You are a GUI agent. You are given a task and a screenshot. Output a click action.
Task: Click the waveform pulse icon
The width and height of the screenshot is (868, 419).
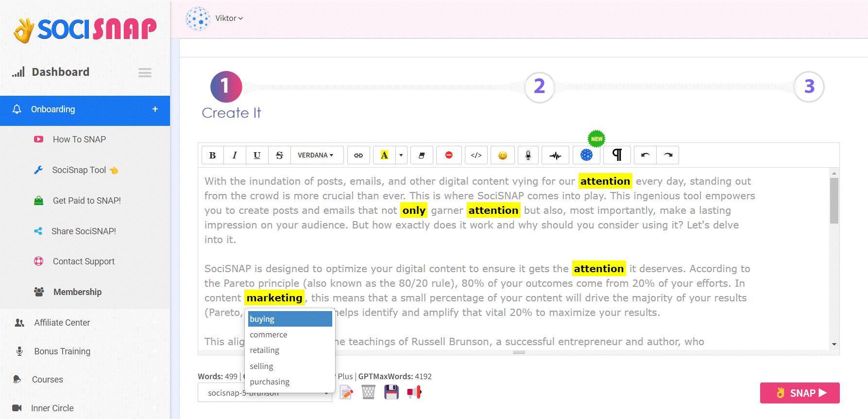click(x=555, y=155)
